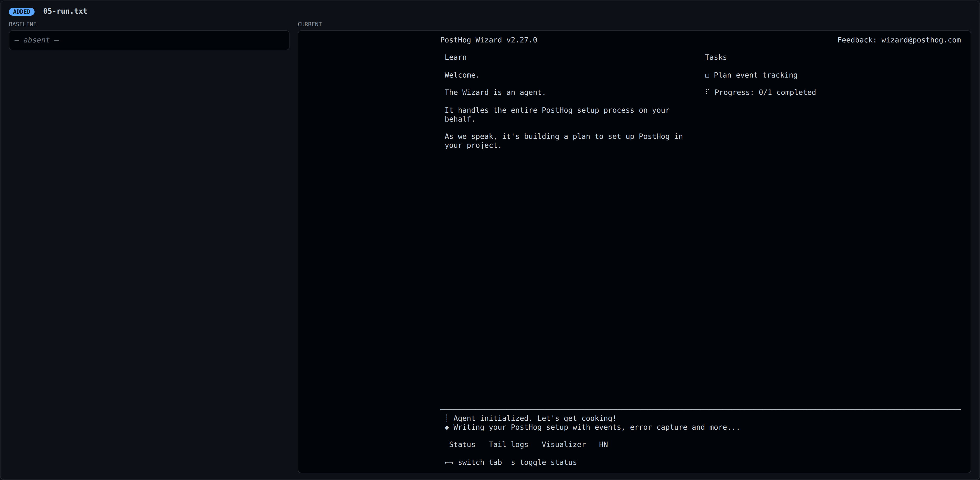Toggle the Plan event tracking checkbox

point(707,75)
